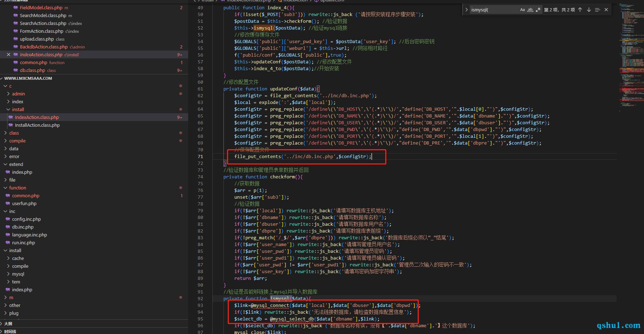Expand the m folder

tap(5, 297)
